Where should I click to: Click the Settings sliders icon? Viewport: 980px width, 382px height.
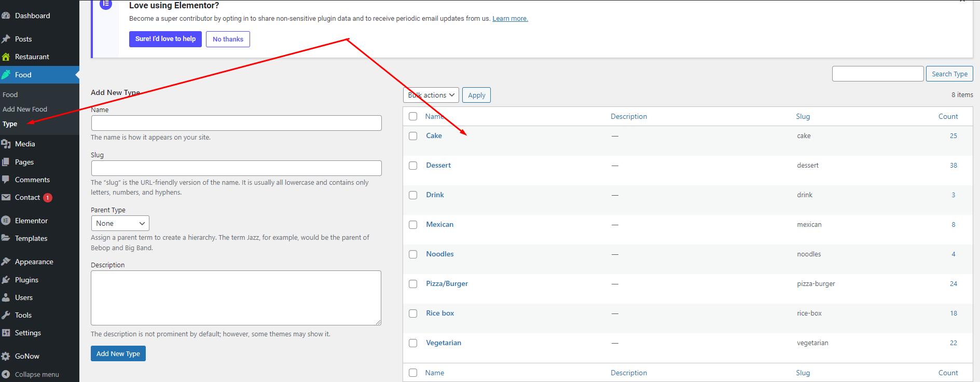[x=6, y=333]
